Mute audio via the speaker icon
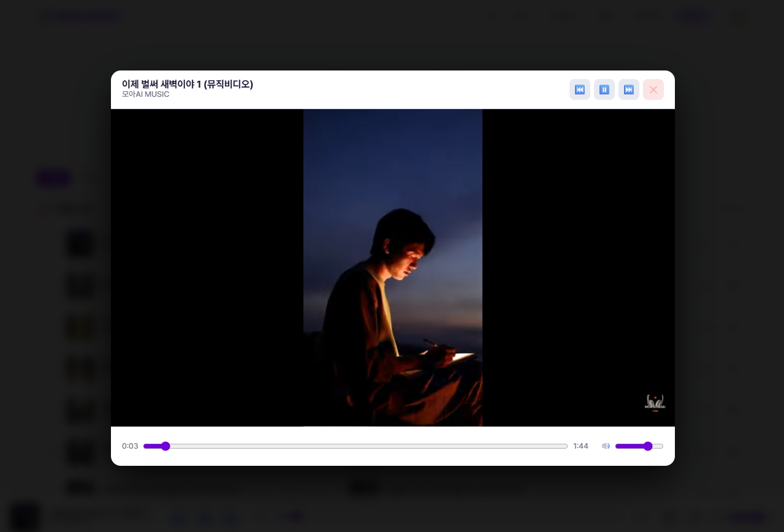The width and height of the screenshot is (784, 532). pyautogui.click(x=606, y=446)
